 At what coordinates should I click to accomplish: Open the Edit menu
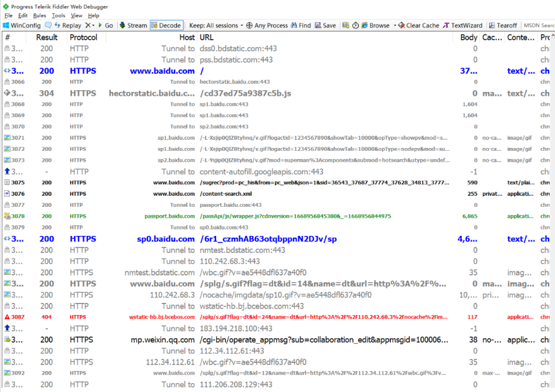coord(23,16)
